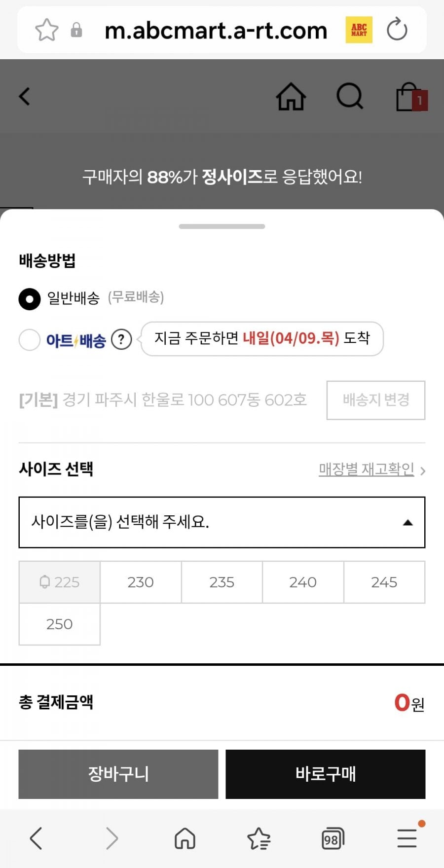Select 일반배송 delivery radio button

coord(30,299)
